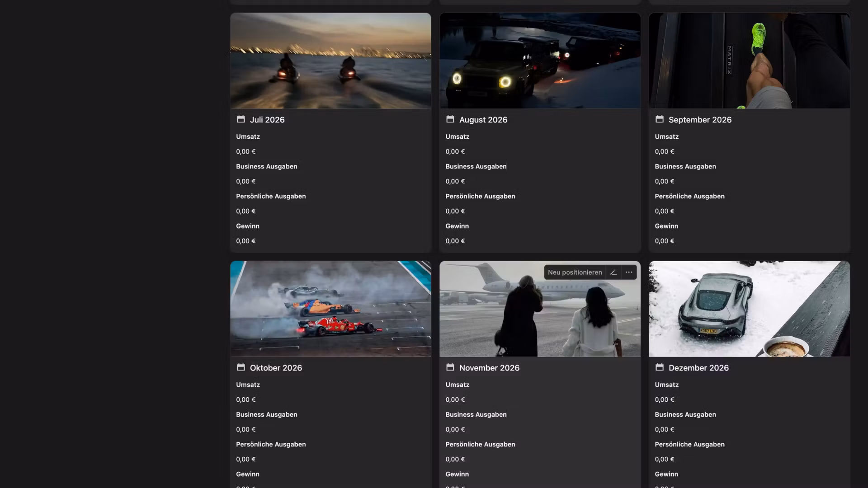Open the Dezember 2026 page title

pos(698,368)
